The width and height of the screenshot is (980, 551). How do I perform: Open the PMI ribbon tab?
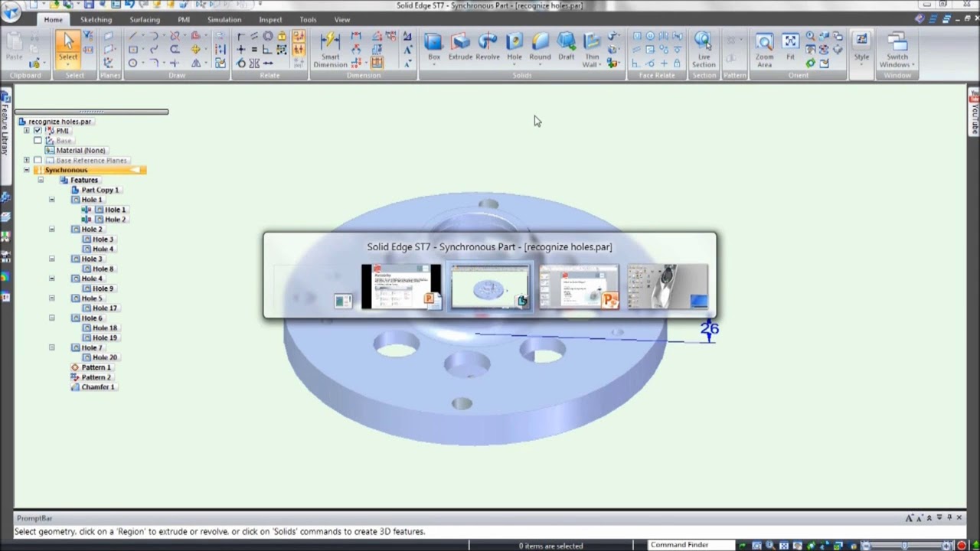click(184, 19)
